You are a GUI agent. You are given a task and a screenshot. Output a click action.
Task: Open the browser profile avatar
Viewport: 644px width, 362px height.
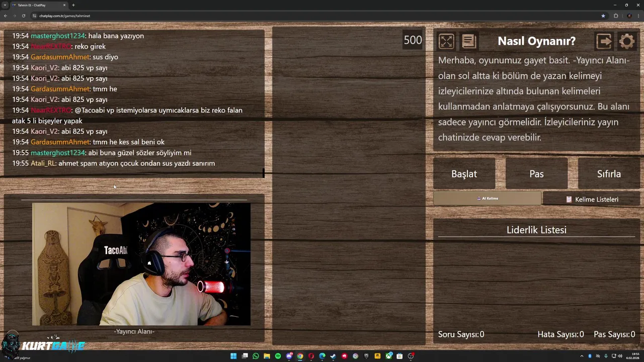point(629,16)
